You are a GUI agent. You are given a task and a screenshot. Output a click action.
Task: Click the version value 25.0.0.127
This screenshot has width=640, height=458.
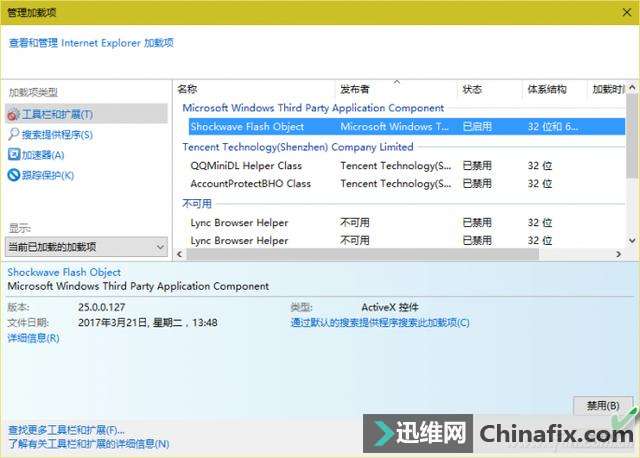pos(102,307)
